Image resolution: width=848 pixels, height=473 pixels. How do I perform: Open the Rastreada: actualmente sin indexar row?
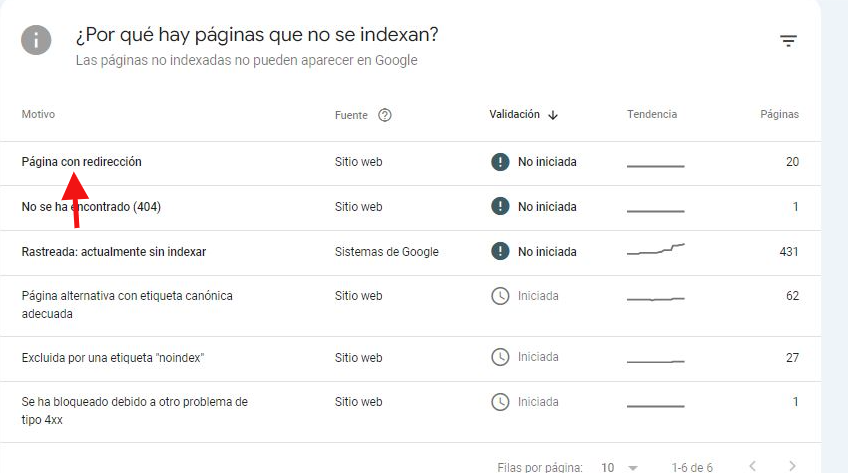pos(410,253)
